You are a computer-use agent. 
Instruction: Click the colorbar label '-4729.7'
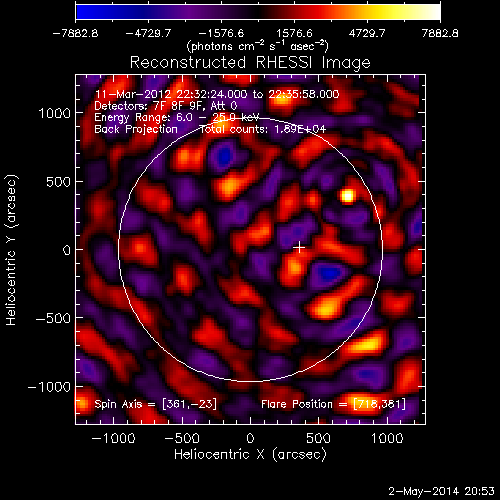tap(148, 33)
